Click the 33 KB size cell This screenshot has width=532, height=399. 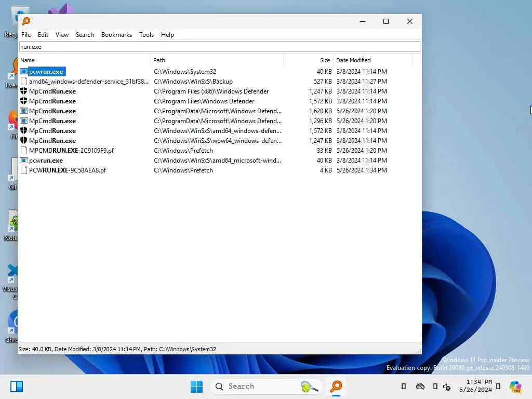[x=324, y=150]
